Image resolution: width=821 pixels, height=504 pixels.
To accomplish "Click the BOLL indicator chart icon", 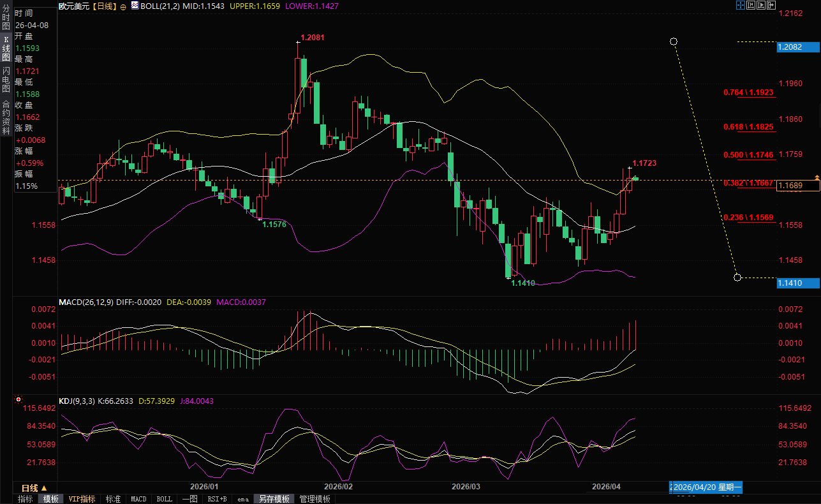I will [x=134, y=6].
